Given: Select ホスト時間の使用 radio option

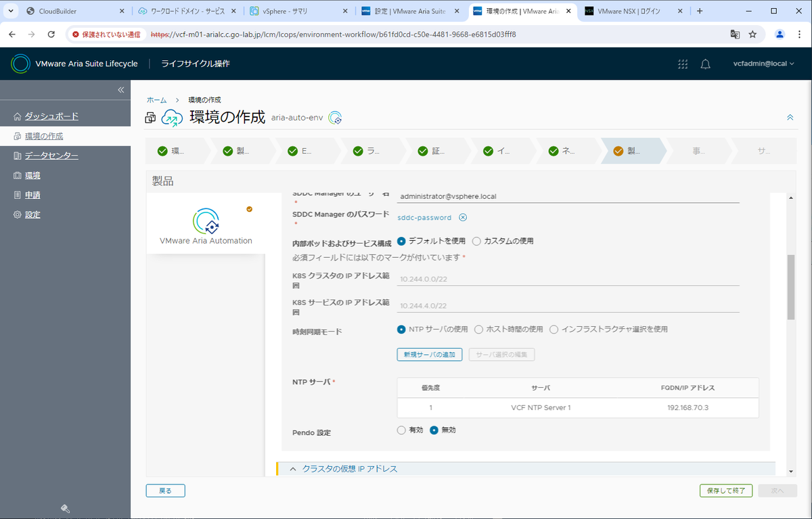Looking at the screenshot, I should [x=478, y=330].
